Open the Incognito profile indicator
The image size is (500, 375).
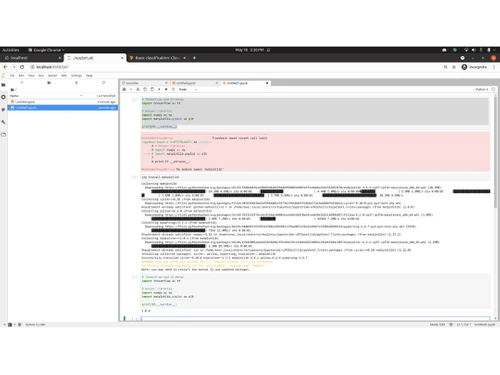point(474,67)
